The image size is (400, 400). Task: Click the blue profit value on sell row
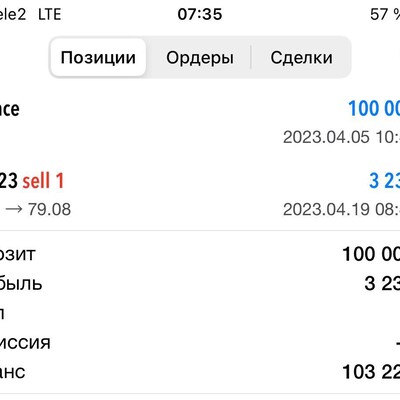pyautogui.click(x=384, y=181)
